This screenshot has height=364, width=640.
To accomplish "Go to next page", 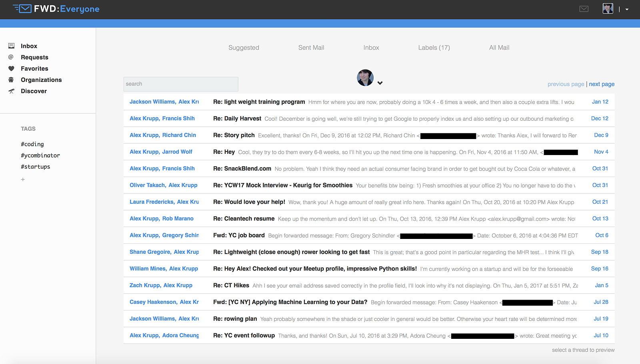I will [x=602, y=84].
